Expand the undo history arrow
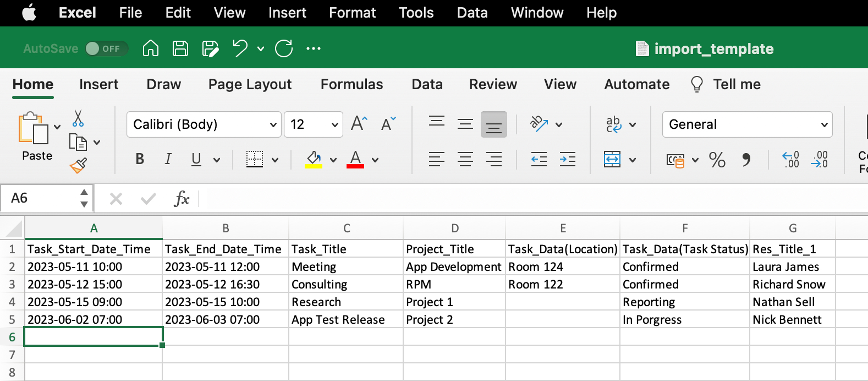The height and width of the screenshot is (381, 868). 261,49
